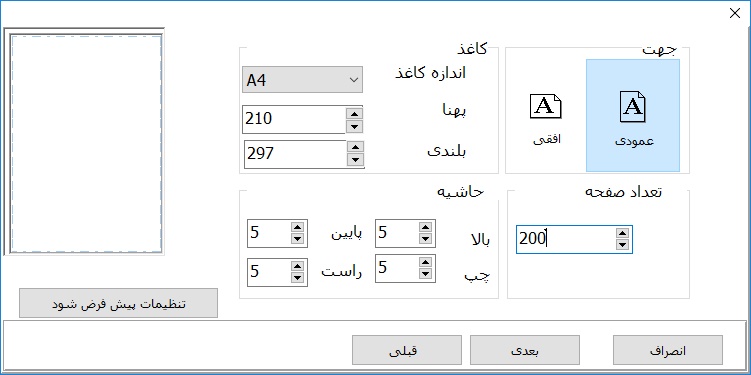Image resolution: width=751 pixels, height=375 pixels.
Task: Click the height field showing 297
Action: click(296, 154)
